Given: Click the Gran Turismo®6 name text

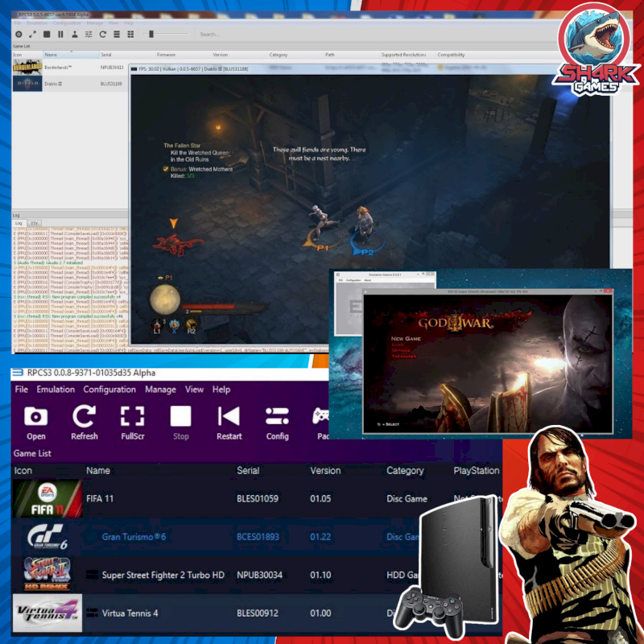Looking at the screenshot, I should point(134,537).
